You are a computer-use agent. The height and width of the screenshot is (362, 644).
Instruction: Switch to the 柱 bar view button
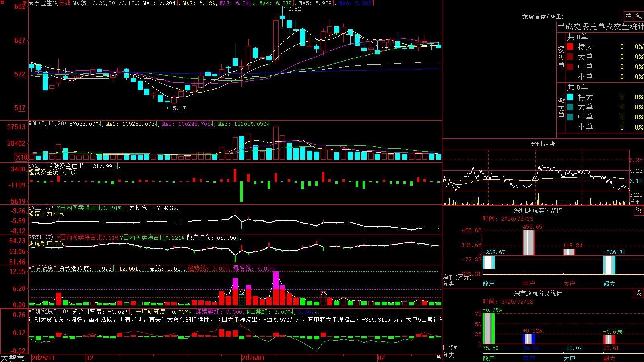pyautogui.click(x=629, y=16)
